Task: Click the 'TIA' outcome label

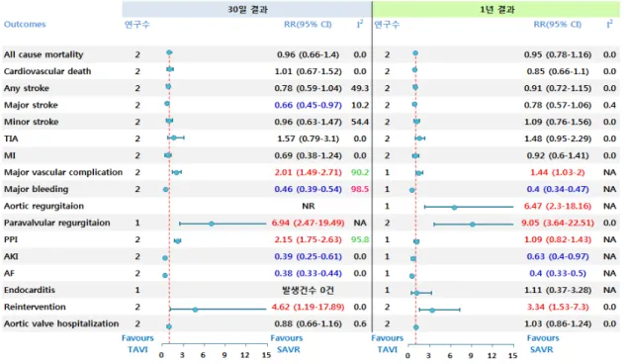Action: [x=11, y=138]
